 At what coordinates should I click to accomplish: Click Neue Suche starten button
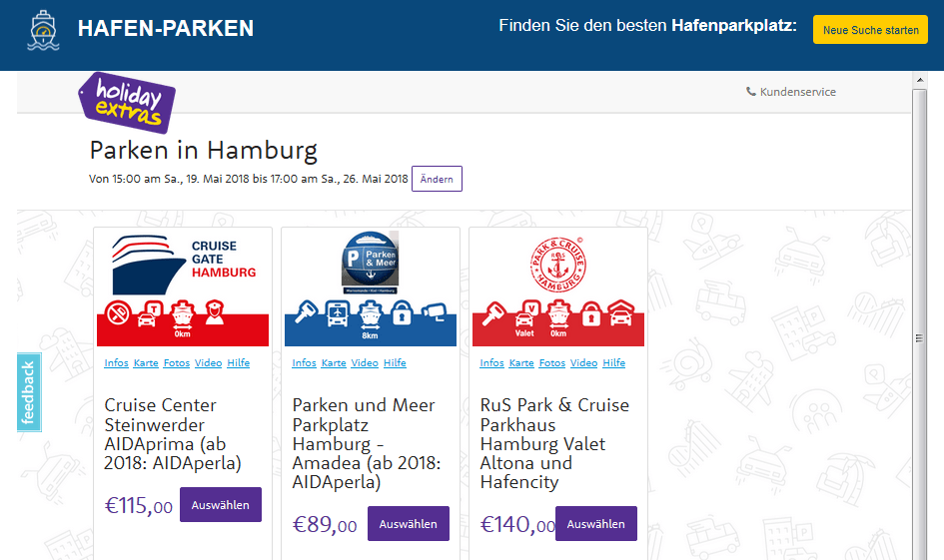point(870,30)
